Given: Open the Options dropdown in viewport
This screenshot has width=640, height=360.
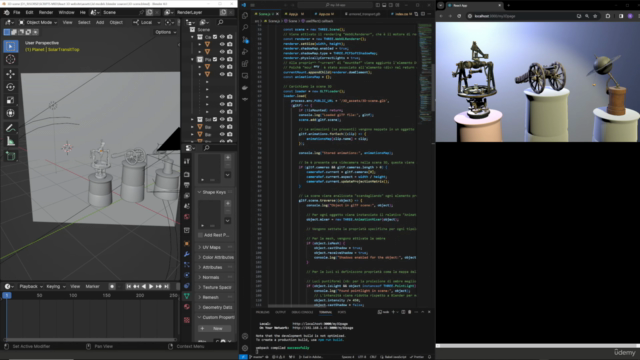Looking at the screenshot, I should (x=165, y=32).
